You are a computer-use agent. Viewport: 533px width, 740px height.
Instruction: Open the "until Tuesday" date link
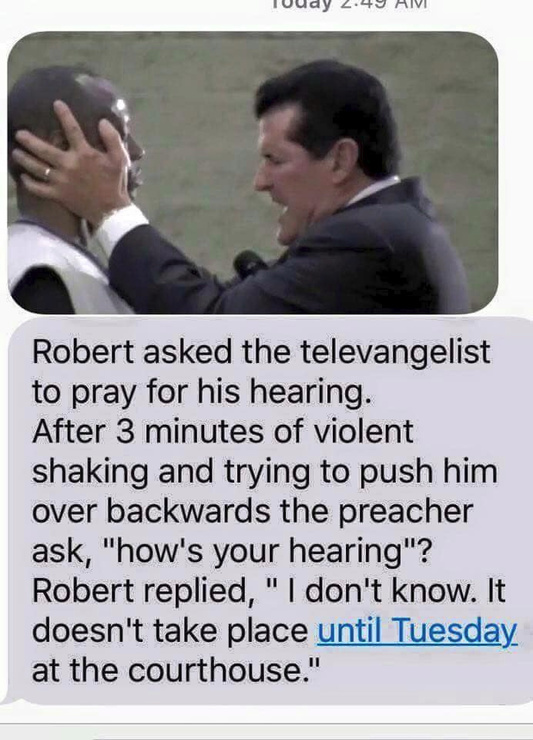click(417, 631)
